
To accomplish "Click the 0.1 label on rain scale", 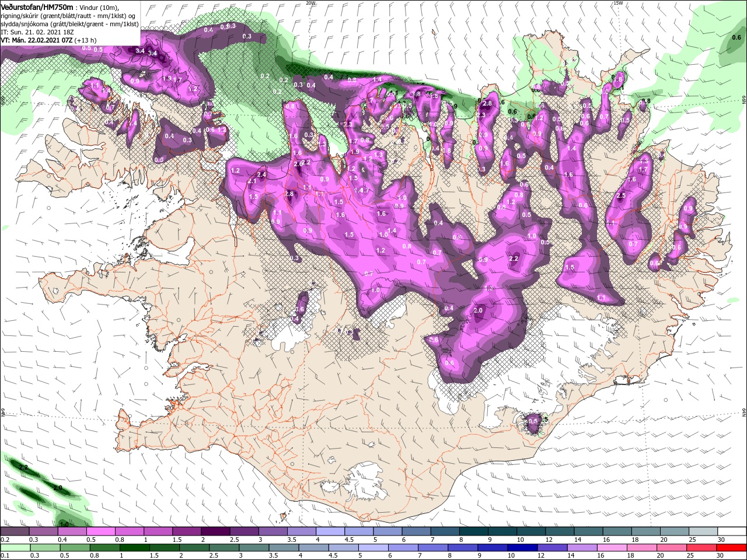I will click(5, 556).
